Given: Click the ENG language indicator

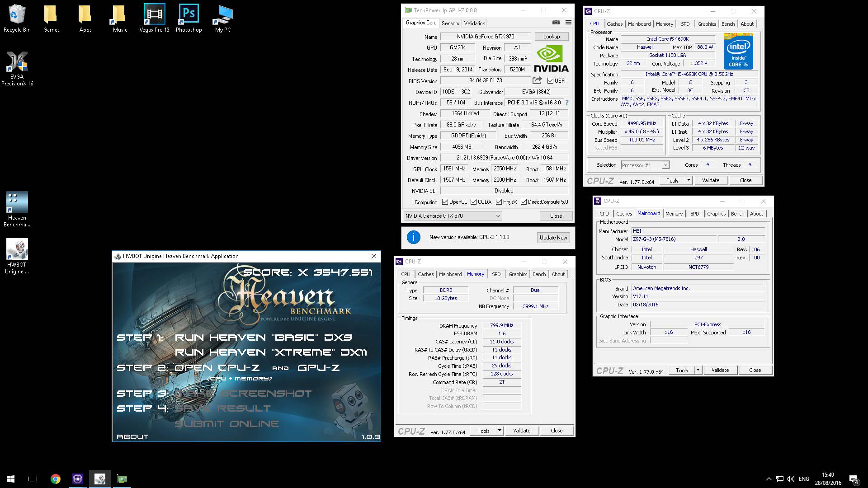Looking at the screenshot, I should [x=804, y=479].
